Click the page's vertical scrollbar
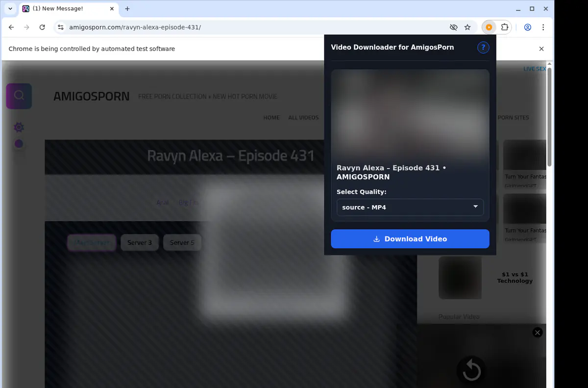 [549, 118]
